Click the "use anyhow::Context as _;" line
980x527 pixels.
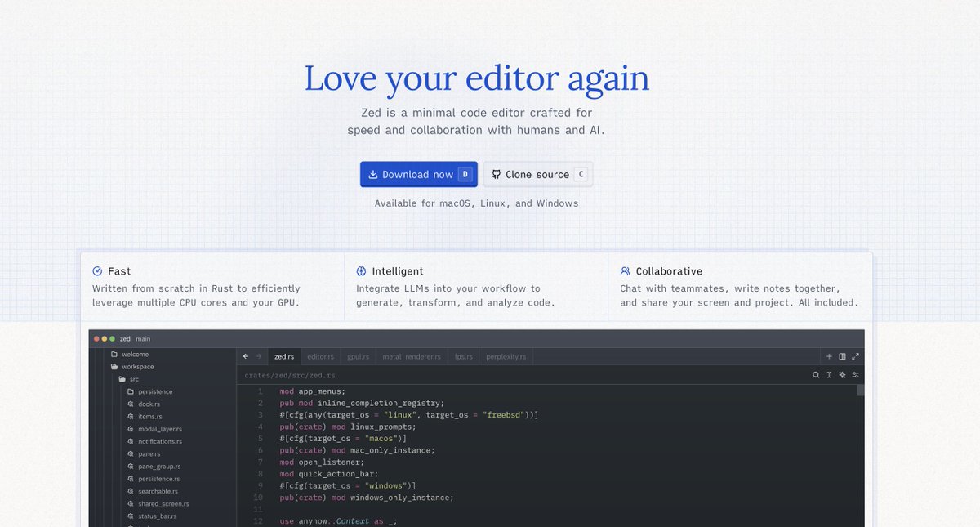click(x=338, y=520)
